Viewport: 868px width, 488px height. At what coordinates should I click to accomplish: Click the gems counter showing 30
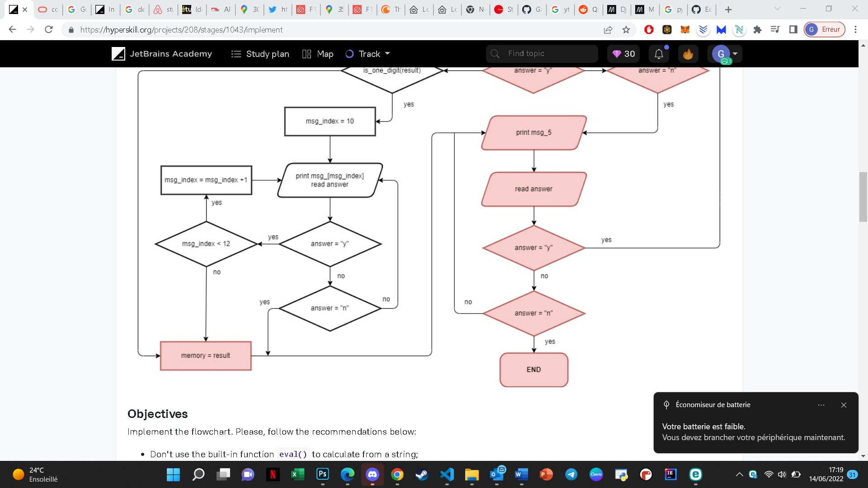point(623,54)
